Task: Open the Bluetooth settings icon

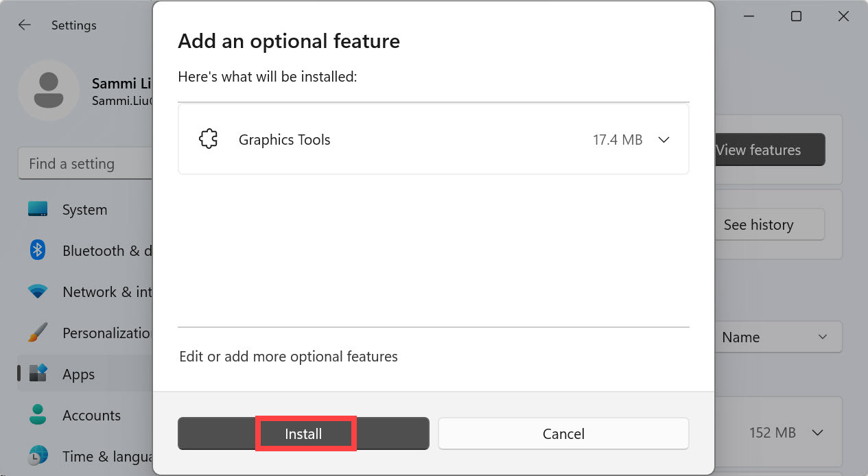Action: (x=38, y=250)
